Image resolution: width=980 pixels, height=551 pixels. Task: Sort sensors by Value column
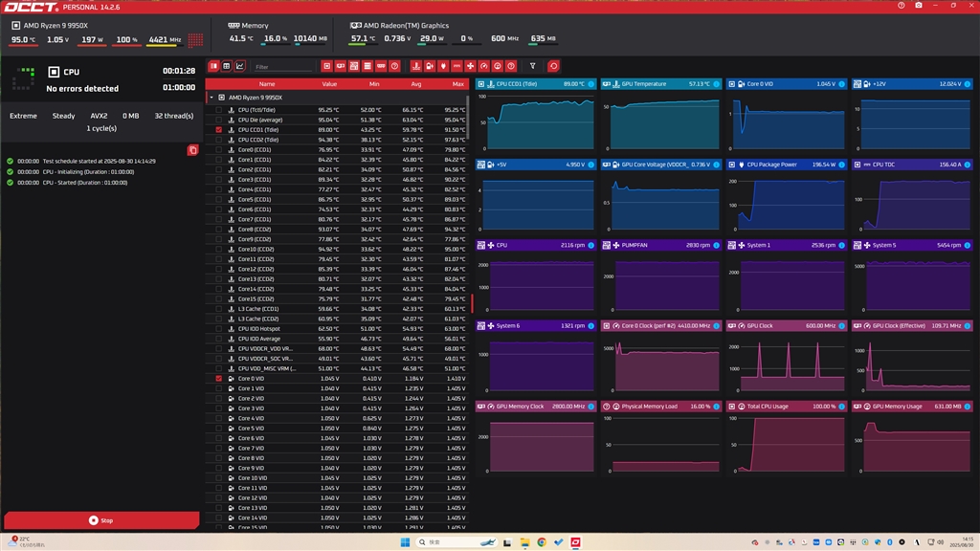pyautogui.click(x=329, y=84)
